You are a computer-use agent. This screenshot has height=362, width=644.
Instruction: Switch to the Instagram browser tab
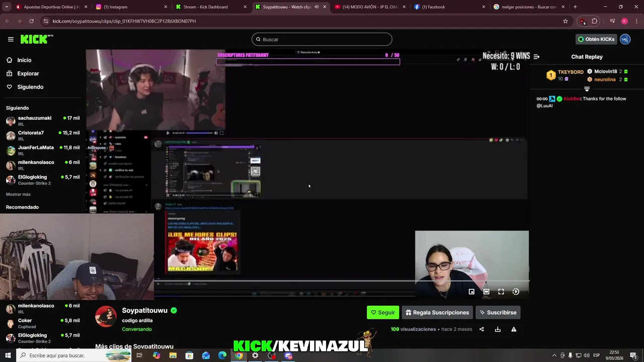[x=131, y=7]
